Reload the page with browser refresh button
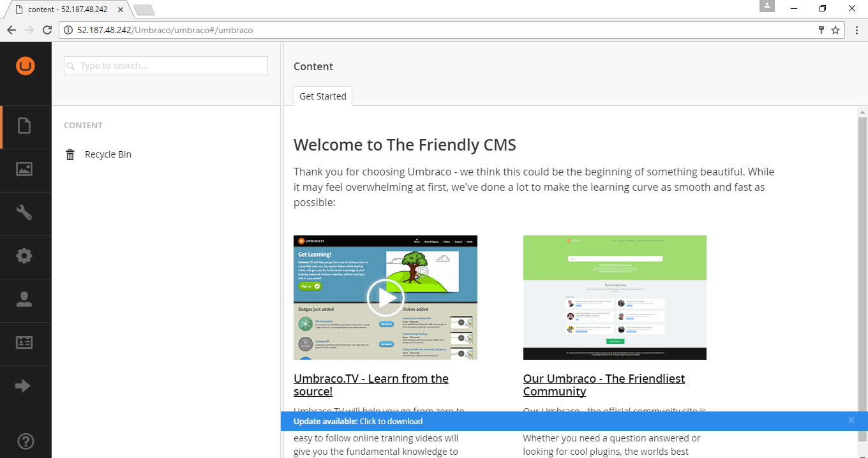 (x=47, y=30)
